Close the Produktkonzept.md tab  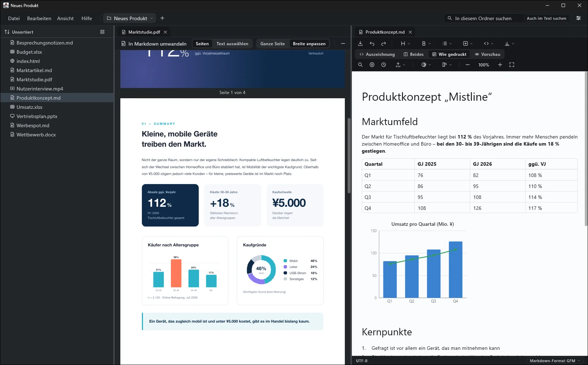pyautogui.click(x=410, y=32)
